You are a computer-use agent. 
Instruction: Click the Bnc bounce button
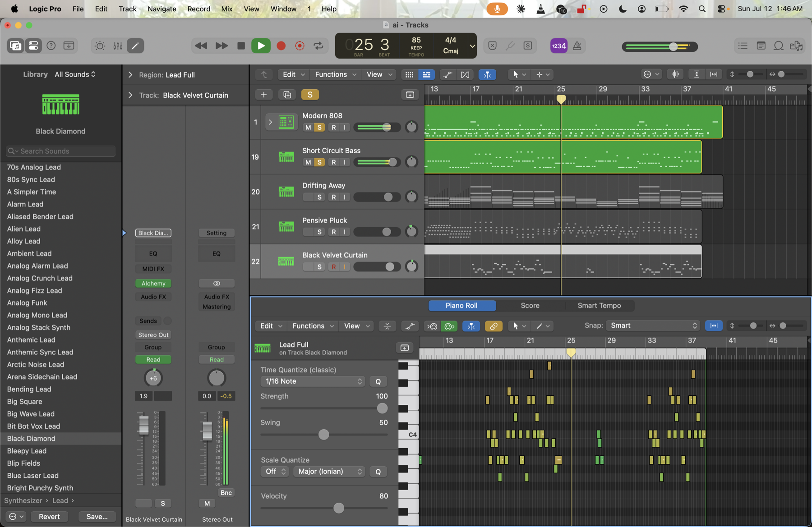226,493
